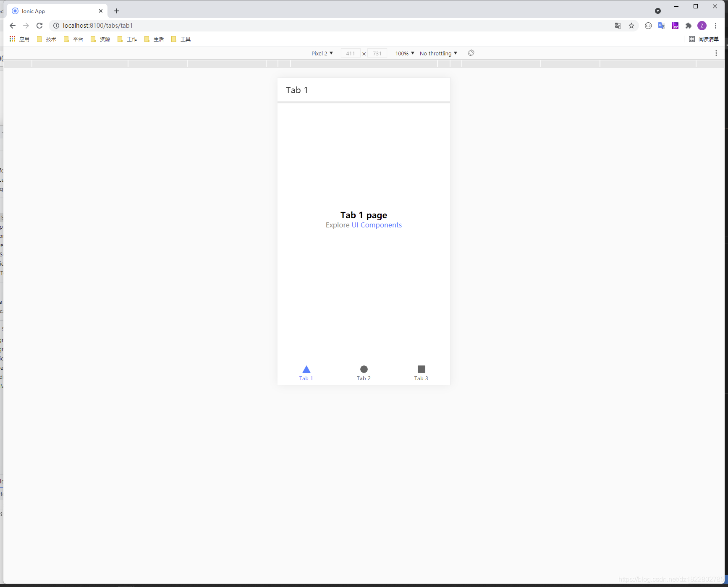Screen dimensions: 728x587
Task: Follow the UI Components link
Action: point(377,225)
